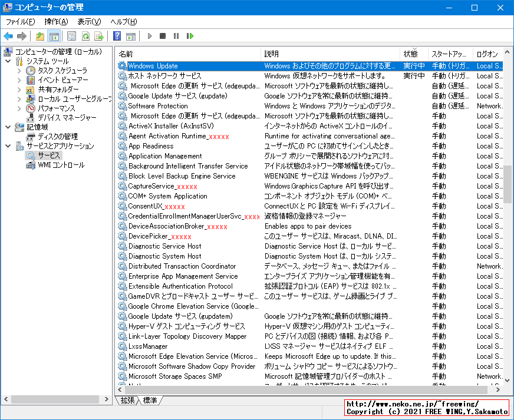Pause the selected service
This screenshot has width=514, height=420.
pos(176,36)
